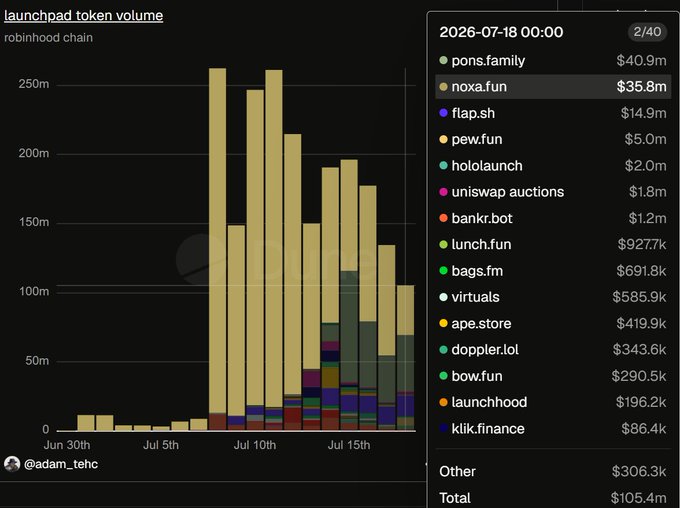Click the 2026-07-18 00:00 tooltip date
This screenshot has height=508, width=680.
pos(501,32)
